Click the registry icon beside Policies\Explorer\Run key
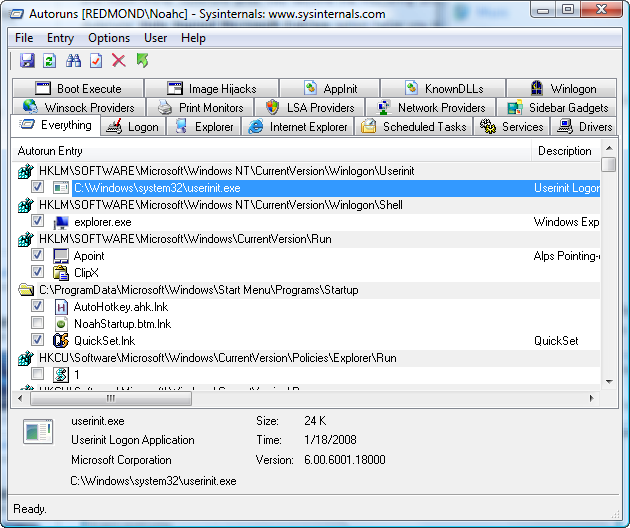This screenshot has width=630, height=528. [x=26, y=358]
